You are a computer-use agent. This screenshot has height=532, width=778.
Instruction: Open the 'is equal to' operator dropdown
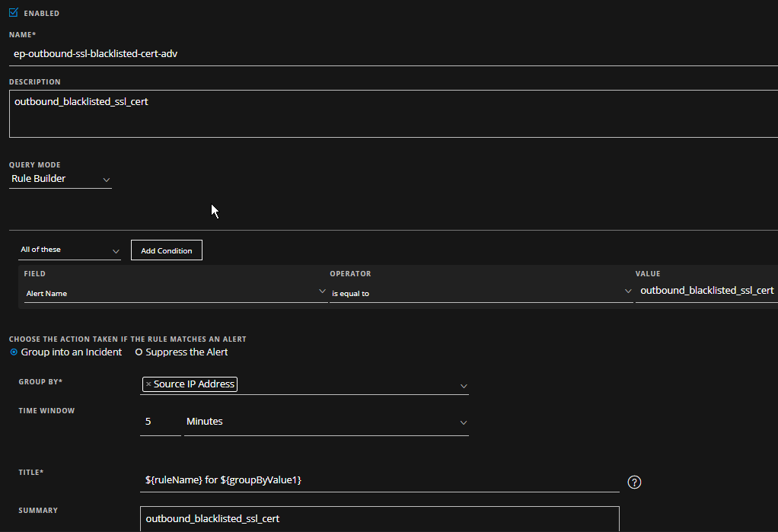coord(480,292)
